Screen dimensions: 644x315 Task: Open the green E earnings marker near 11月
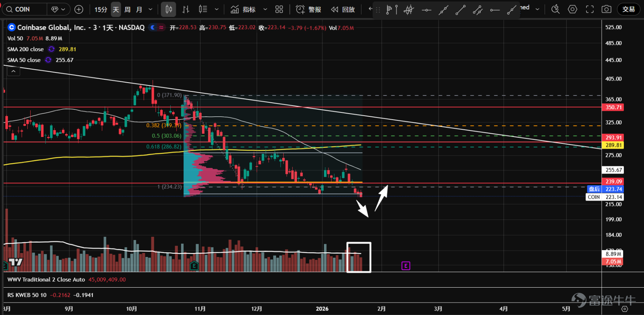tap(194, 266)
